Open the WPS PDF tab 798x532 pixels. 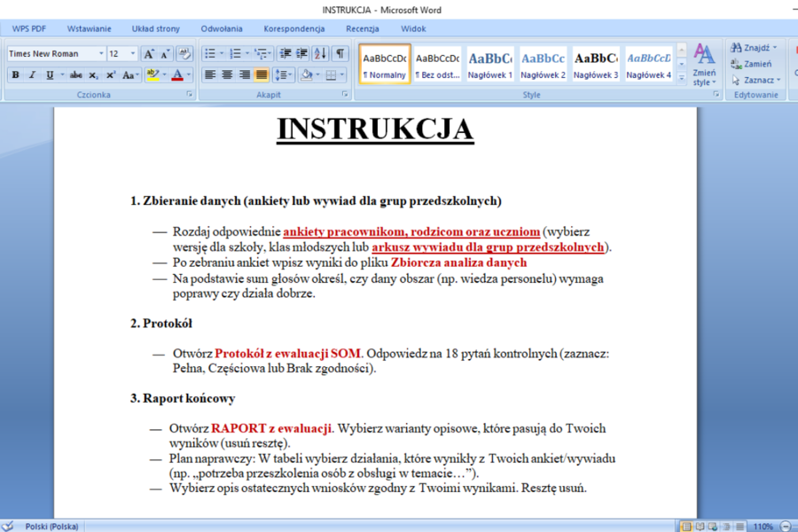click(29, 29)
